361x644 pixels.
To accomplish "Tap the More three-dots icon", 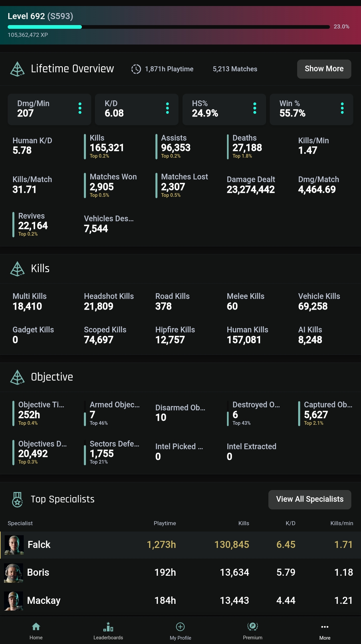I will coord(325,627).
